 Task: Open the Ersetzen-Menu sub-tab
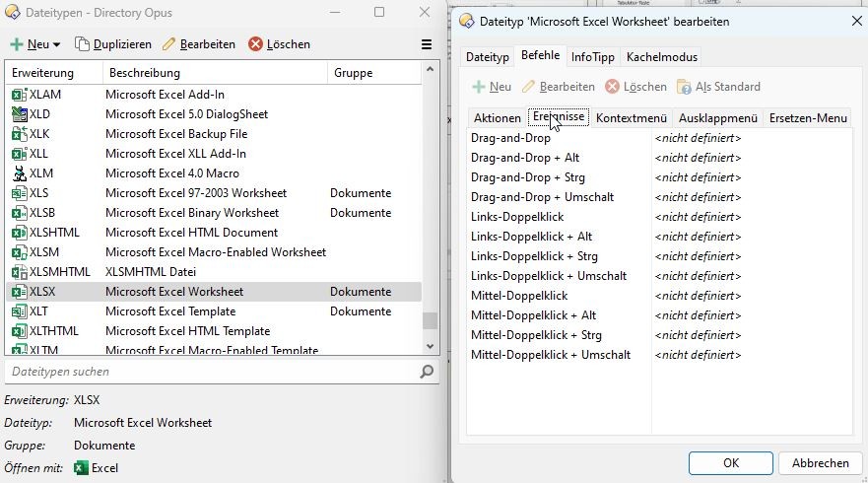pyautogui.click(x=808, y=118)
